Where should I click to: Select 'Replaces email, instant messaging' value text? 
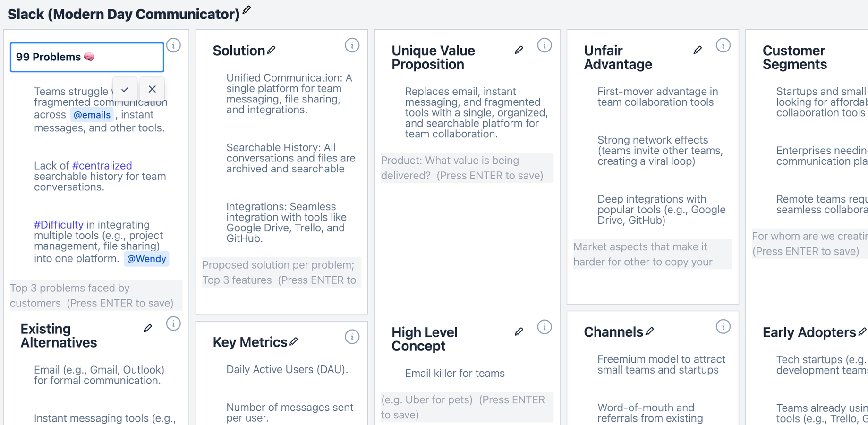pyautogui.click(x=477, y=113)
